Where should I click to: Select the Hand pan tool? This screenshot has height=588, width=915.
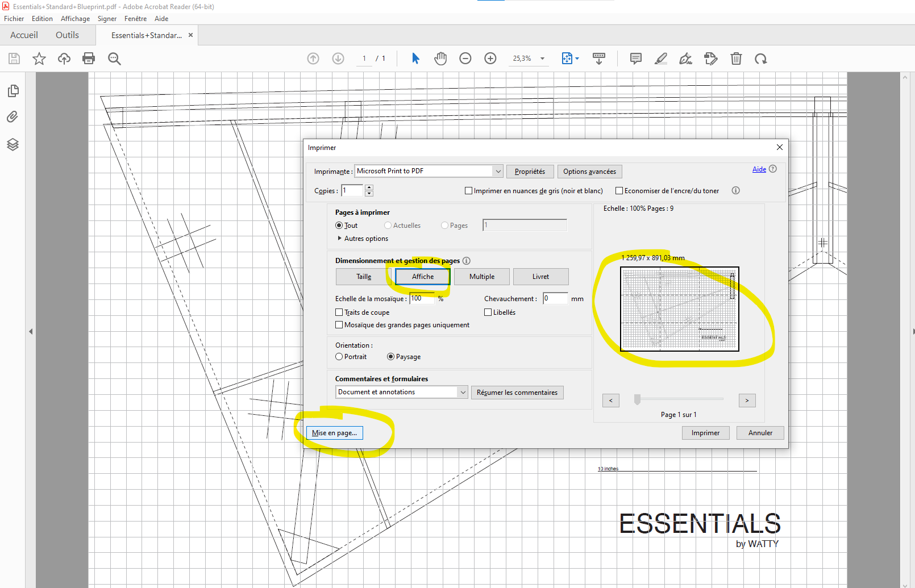(x=440, y=59)
